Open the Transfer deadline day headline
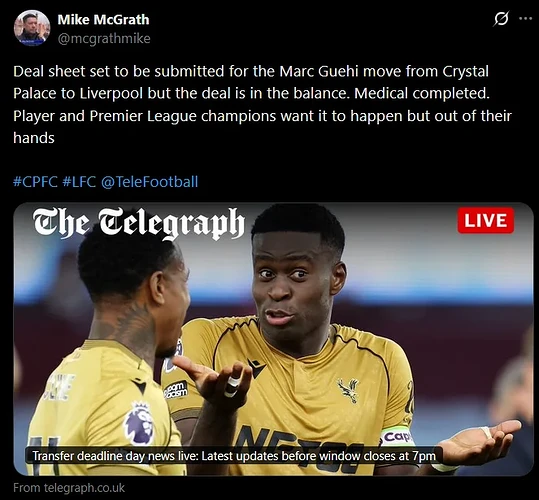 coord(234,456)
